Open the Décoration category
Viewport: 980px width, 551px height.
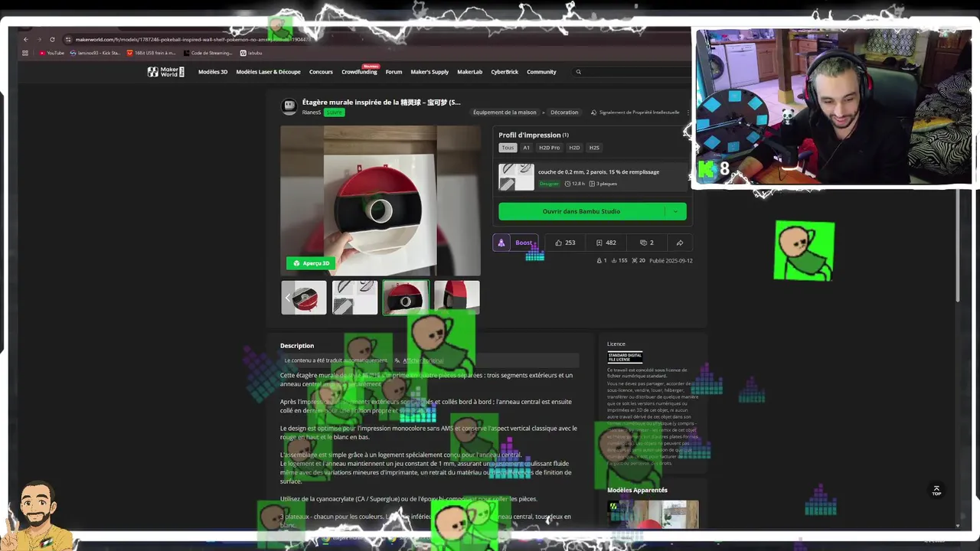click(564, 112)
